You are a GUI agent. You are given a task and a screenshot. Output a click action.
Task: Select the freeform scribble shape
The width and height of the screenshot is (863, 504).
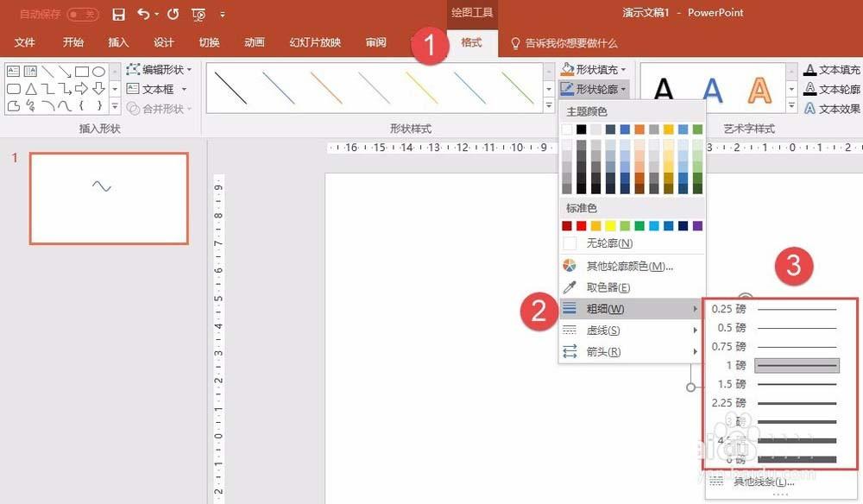point(32,104)
